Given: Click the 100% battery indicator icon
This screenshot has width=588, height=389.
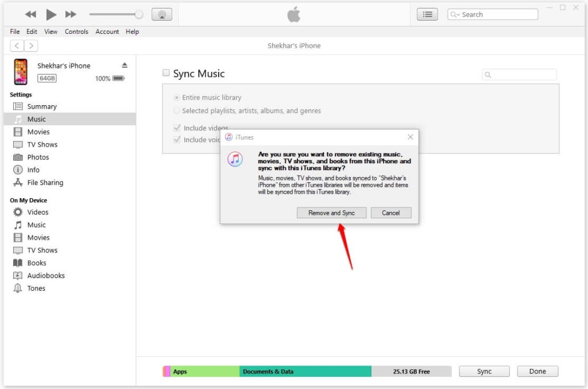Looking at the screenshot, I should point(118,78).
